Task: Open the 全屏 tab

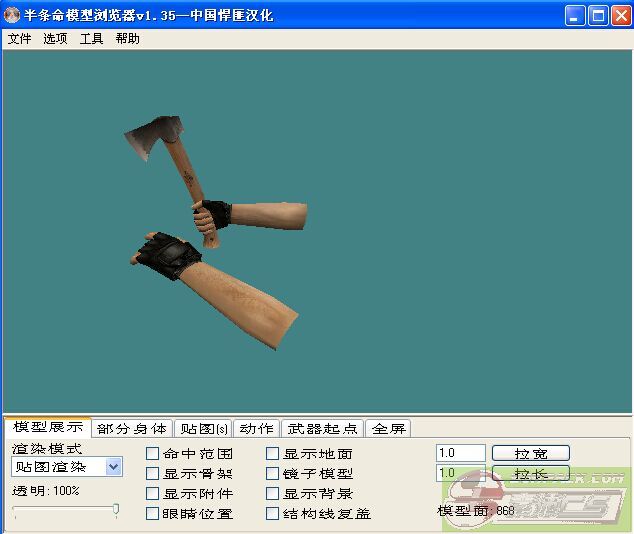Action: [x=388, y=429]
